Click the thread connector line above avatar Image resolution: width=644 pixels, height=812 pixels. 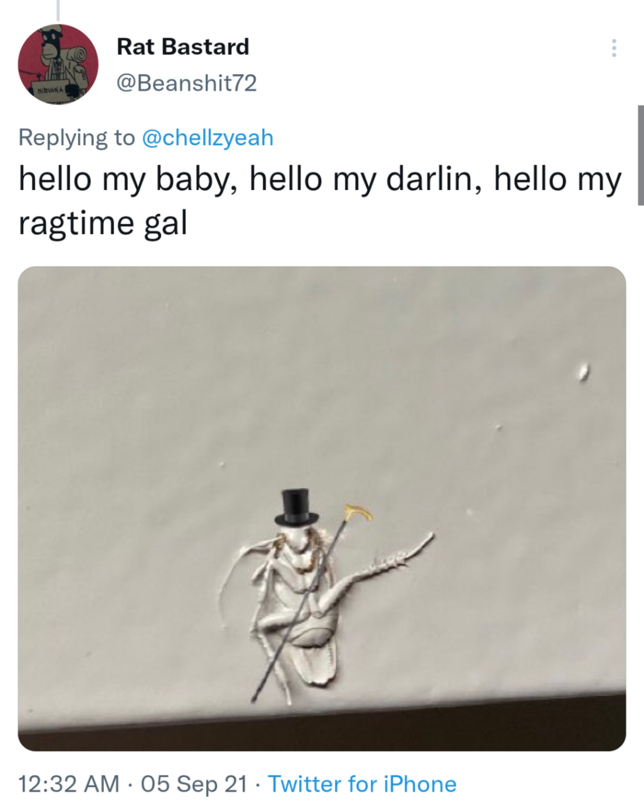tap(58, 10)
